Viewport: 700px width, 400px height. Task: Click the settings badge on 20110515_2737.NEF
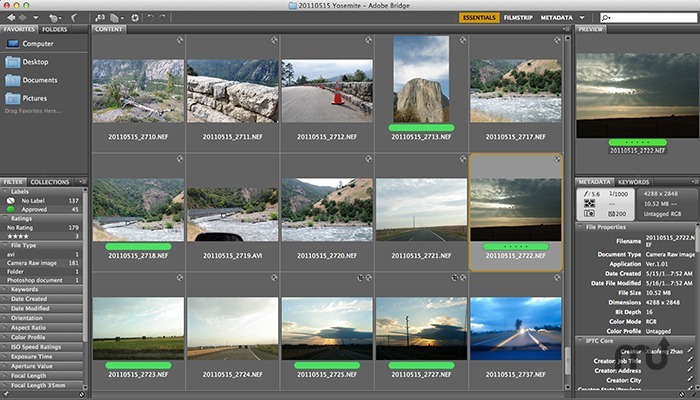[557, 278]
